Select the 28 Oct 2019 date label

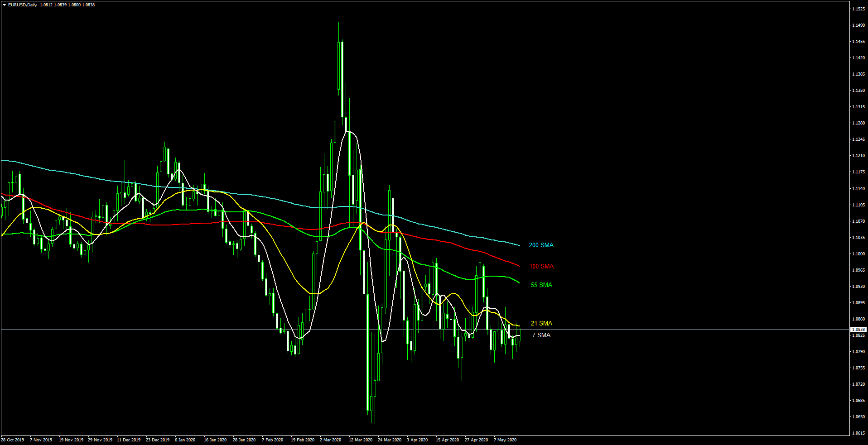click(13, 440)
